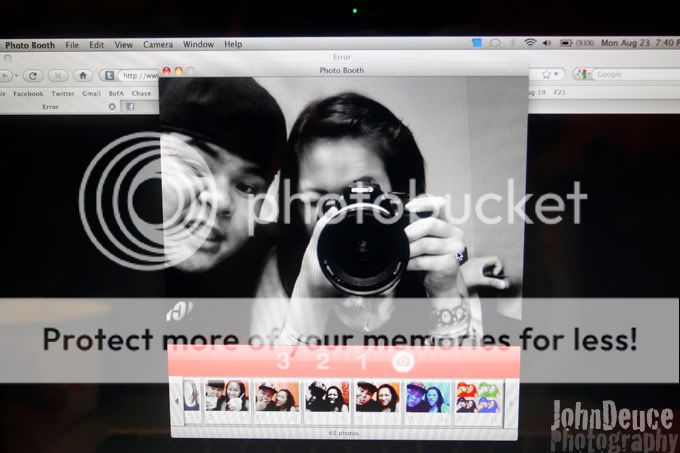Open the Wi-Fi status menu
Image resolution: width=680 pixels, height=453 pixels.
(x=530, y=43)
